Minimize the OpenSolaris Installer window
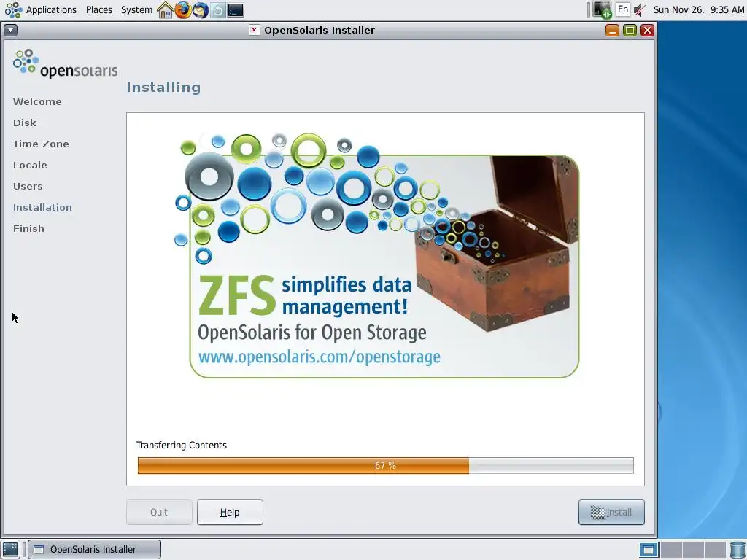Viewport: 747px width, 560px height. click(x=612, y=31)
